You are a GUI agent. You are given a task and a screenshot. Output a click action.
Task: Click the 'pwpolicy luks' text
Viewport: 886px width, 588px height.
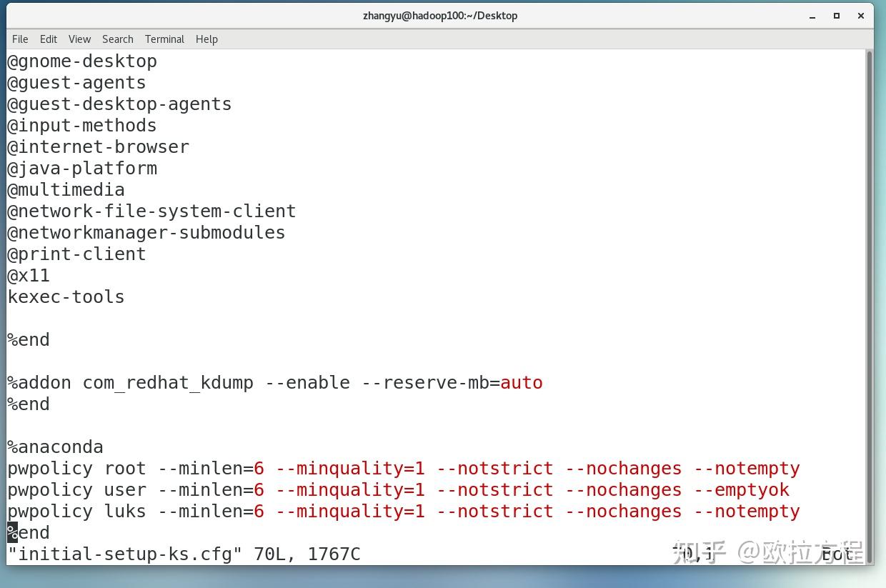click(76, 512)
